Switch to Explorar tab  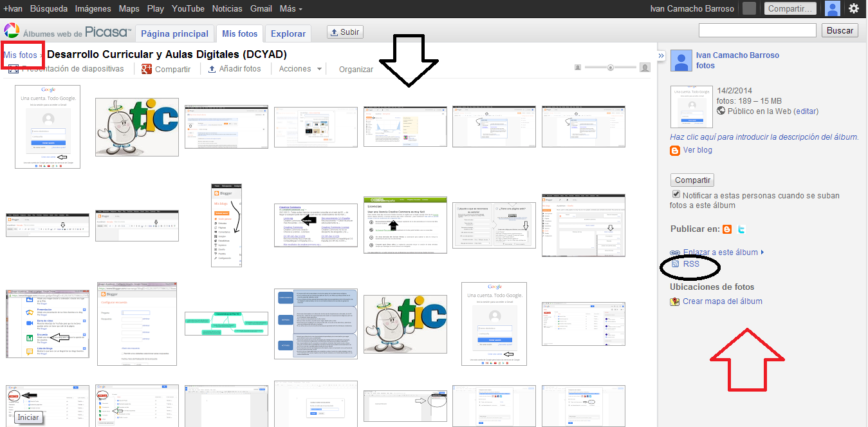pyautogui.click(x=288, y=33)
